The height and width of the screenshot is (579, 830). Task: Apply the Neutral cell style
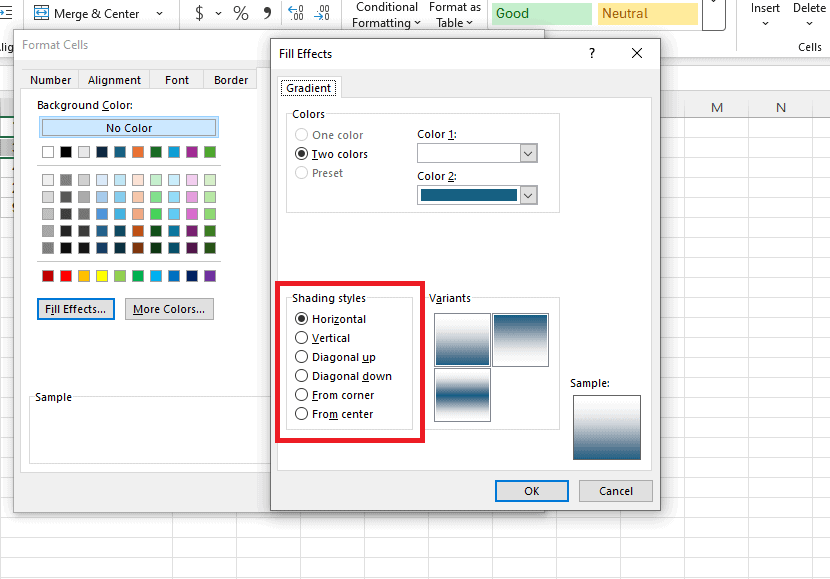[648, 14]
